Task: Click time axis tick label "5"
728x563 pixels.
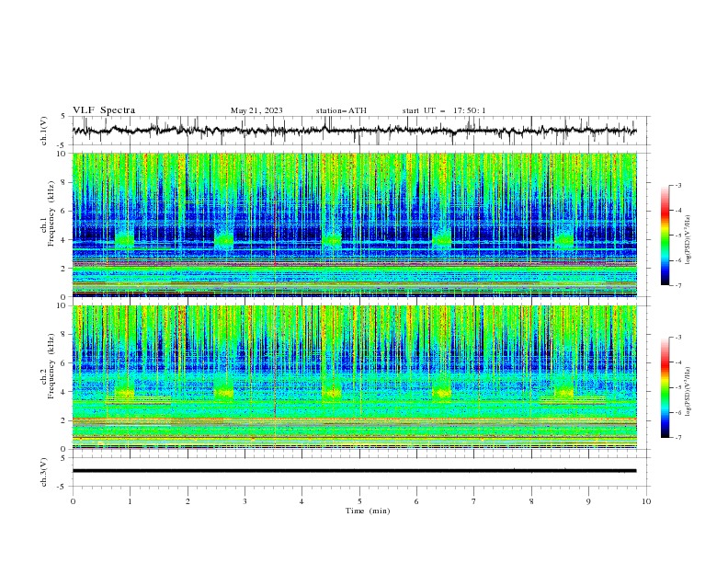Action: pyautogui.click(x=359, y=501)
